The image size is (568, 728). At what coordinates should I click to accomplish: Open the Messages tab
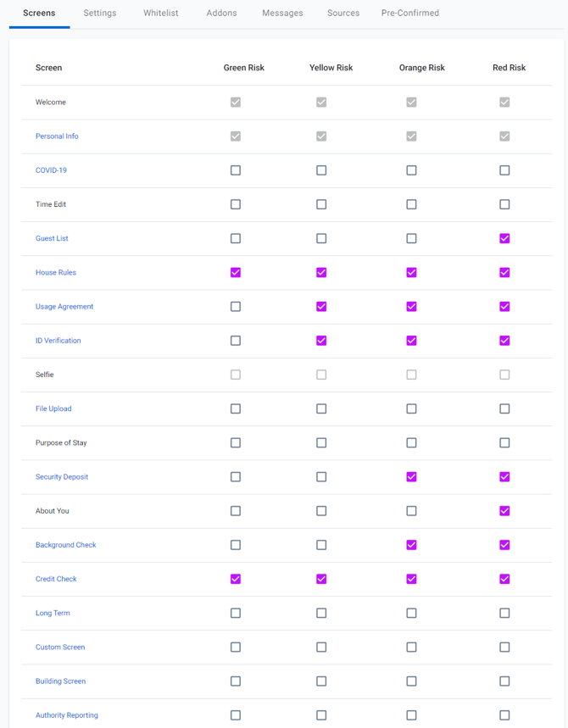coord(282,14)
